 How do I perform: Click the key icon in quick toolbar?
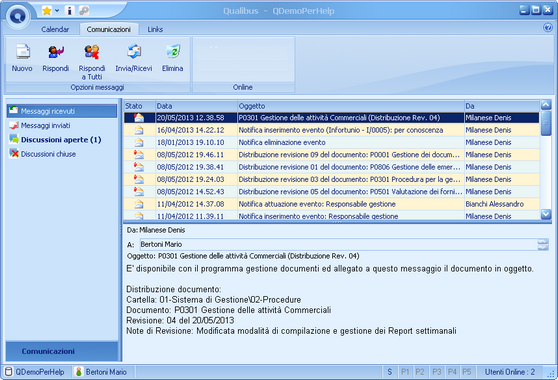pos(84,11)
